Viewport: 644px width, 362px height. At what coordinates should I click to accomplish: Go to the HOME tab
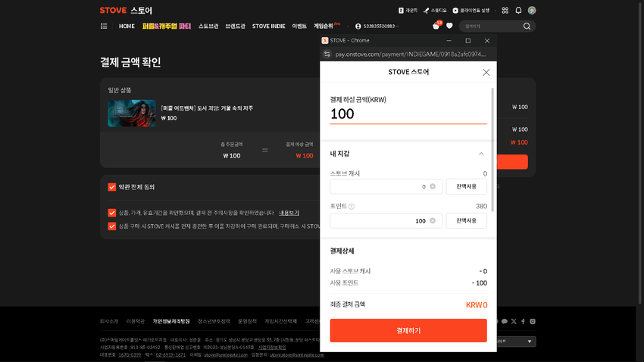pos(127,27)
